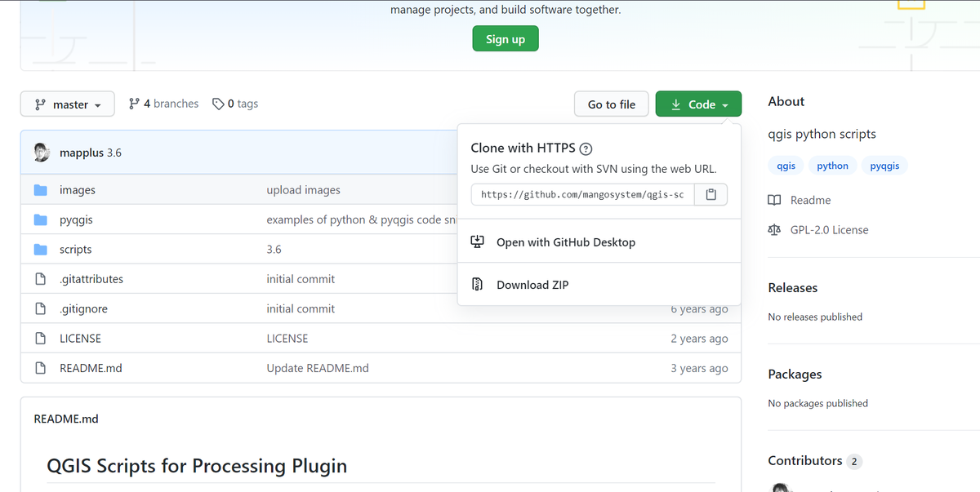Click the Open with GitHub Desktop icon

pyautogui.click(x=479, y=242)
